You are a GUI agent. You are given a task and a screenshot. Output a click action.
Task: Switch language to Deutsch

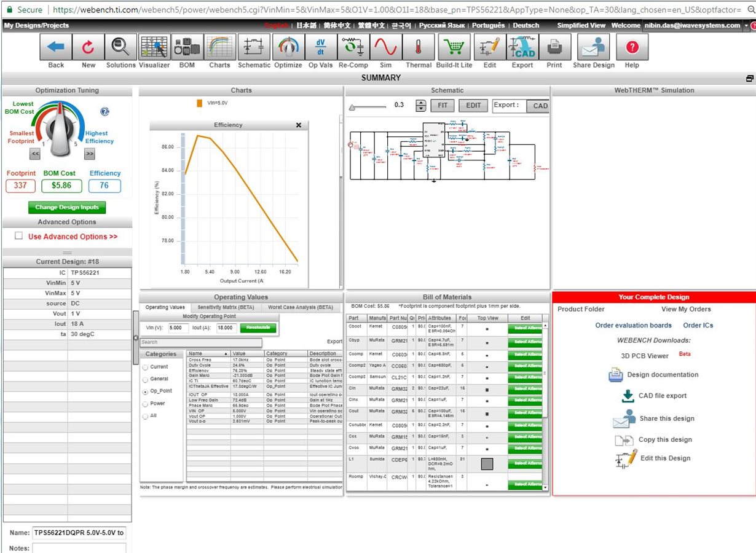point(526,25)
